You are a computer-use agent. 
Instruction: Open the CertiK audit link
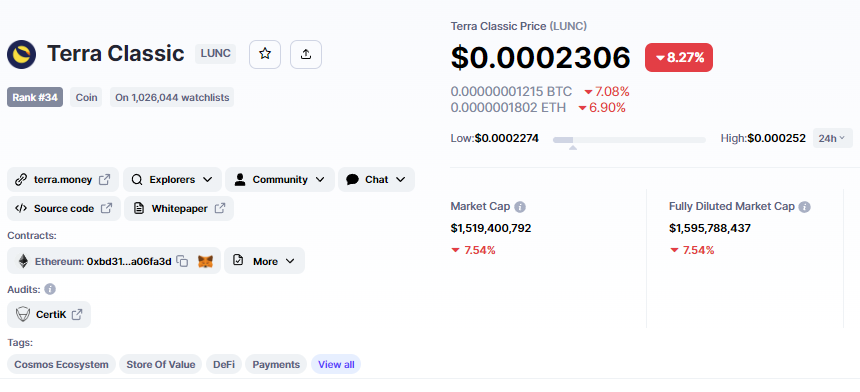[x=49, y=314]
